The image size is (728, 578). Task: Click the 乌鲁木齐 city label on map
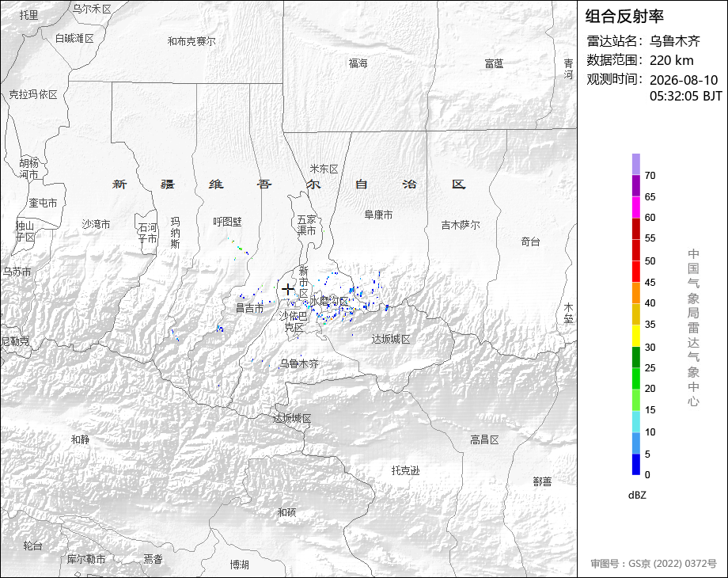[x=299, y=363]
